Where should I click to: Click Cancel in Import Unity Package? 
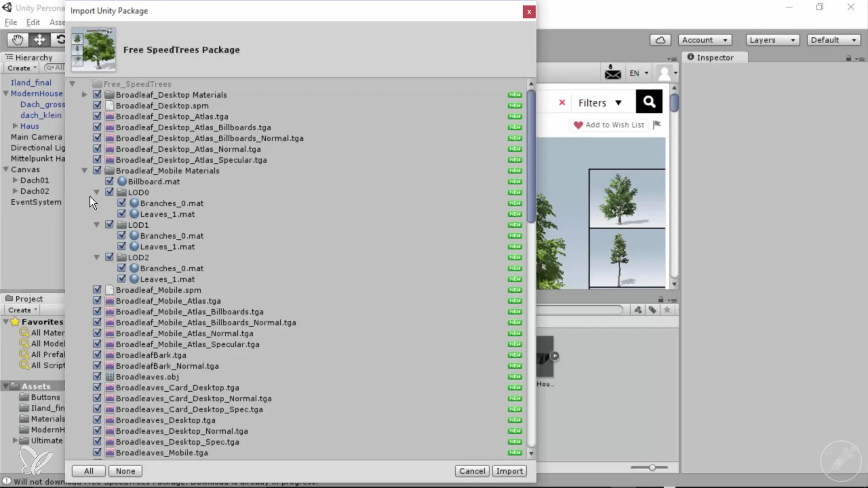point(472,471)
